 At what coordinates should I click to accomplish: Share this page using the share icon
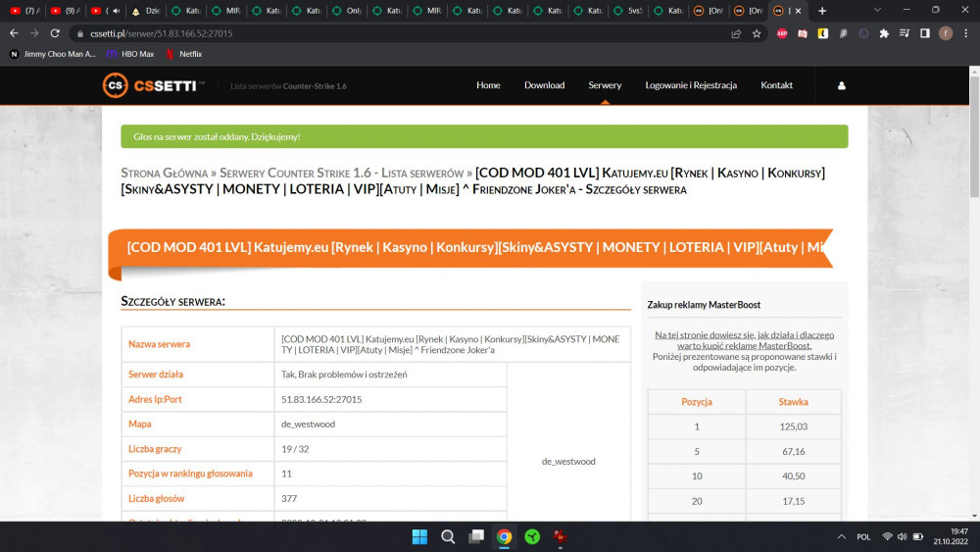coord(736,33)
